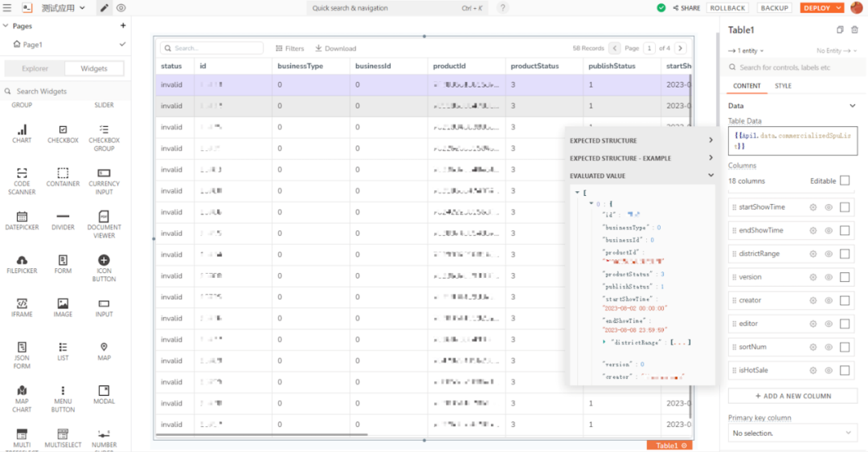
Task: Select the Menu Button widget
Action: click(63, 399)
